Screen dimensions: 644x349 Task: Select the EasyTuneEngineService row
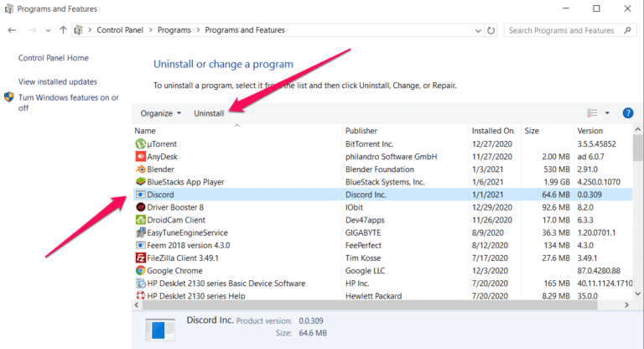382,232
